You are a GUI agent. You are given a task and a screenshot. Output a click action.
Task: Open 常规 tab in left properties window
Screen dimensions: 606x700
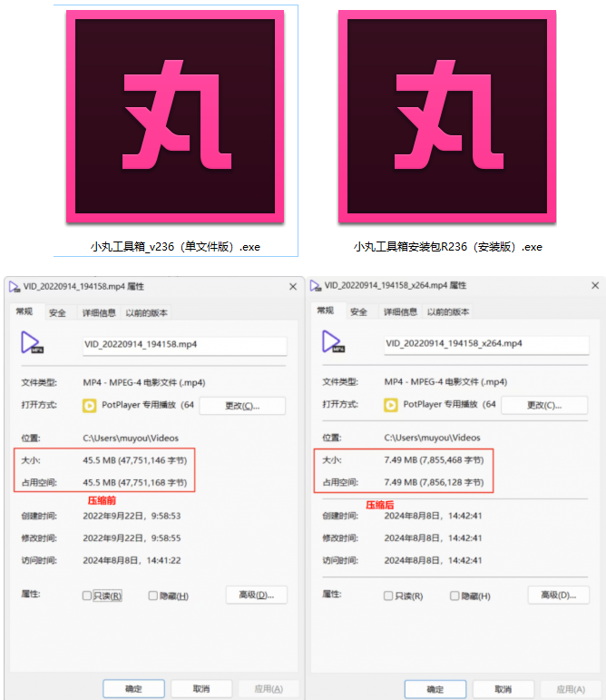(24, 311)
